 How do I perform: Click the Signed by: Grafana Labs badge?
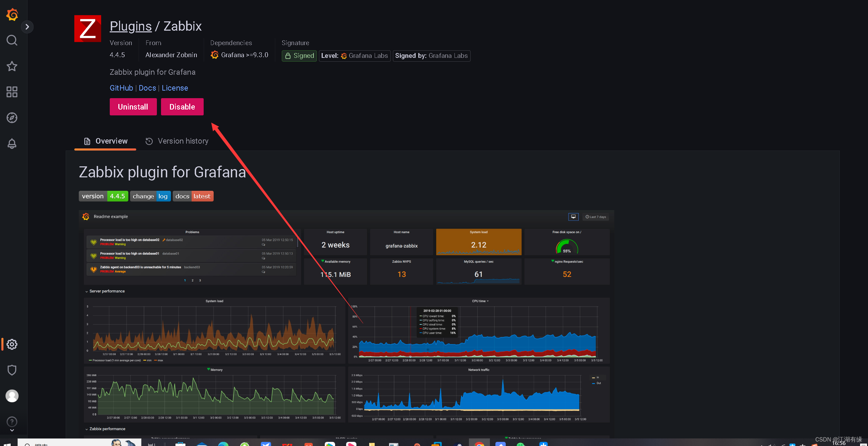[x=431, y=56]
